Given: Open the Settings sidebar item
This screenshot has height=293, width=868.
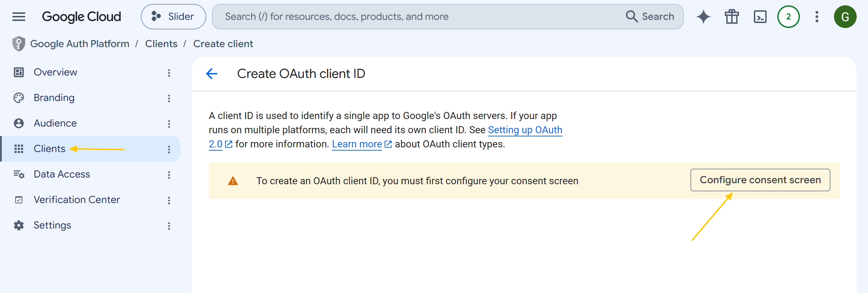Looking at the screenshot, I should point(90,225).
